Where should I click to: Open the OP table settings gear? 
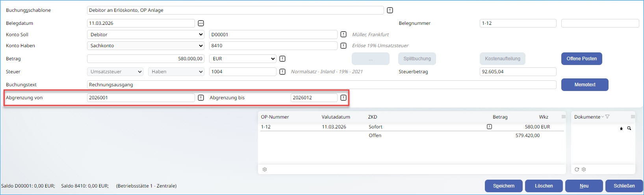click(265, 169)
